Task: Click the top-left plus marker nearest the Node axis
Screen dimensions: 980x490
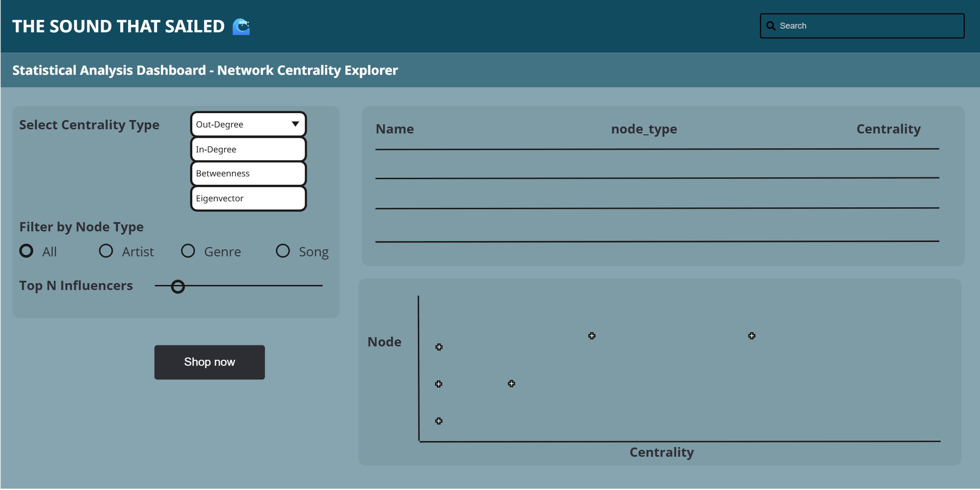Action: click(x=439, y=347)
